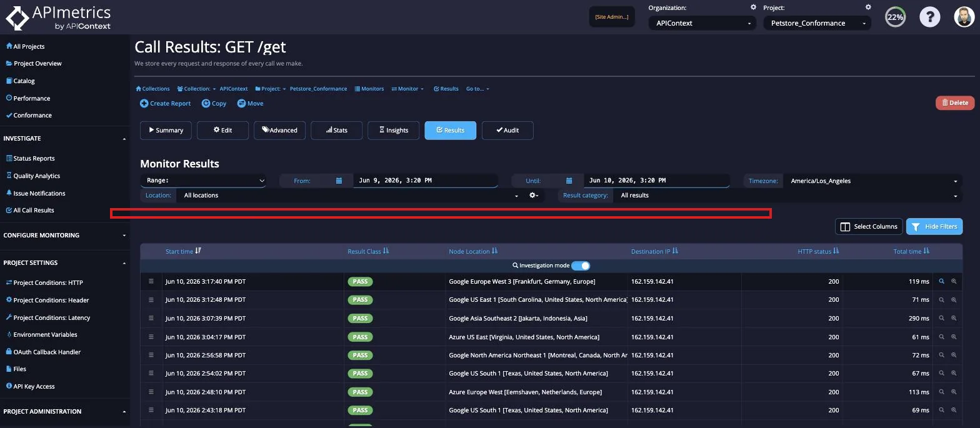Open row menu for 3:12:48 PM result
Screen dimensions: 980x428
point(151,299)
